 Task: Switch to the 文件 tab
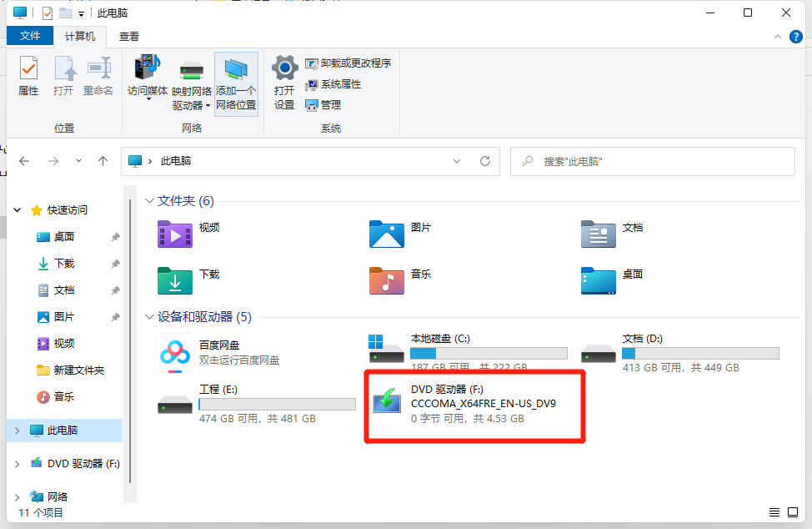30,36
